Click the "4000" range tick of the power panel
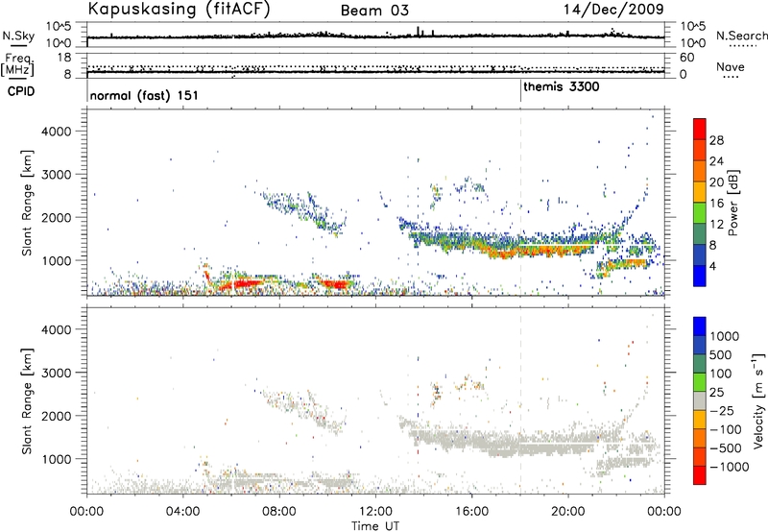 56,132
